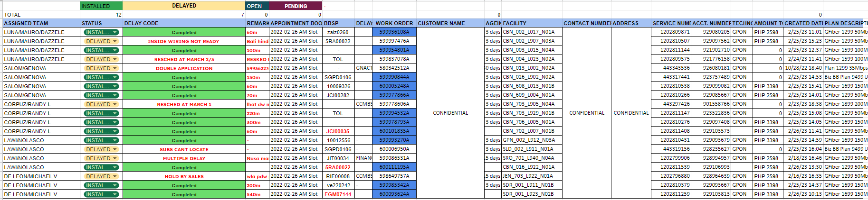This screenshot has height=200, width=868.
Task: Select BBSP cell ve220242
Action: pyautogui.click(x=338, y=185)
